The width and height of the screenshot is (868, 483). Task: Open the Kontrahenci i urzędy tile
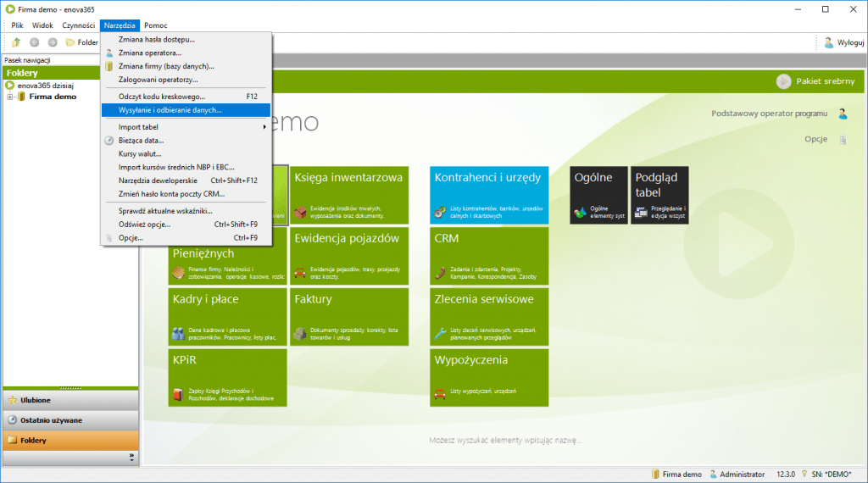(x=488, y=194)
